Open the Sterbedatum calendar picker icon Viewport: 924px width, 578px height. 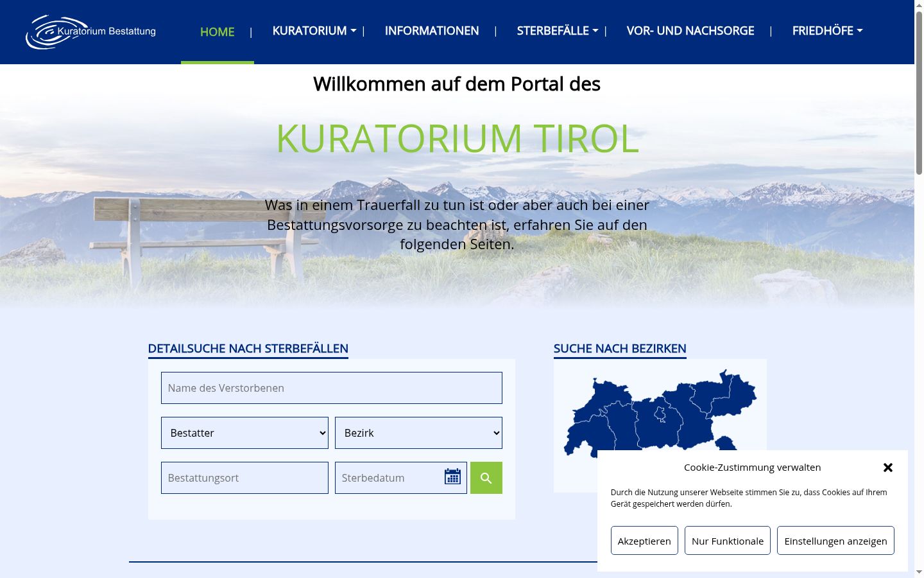click(x=452, y=477)
